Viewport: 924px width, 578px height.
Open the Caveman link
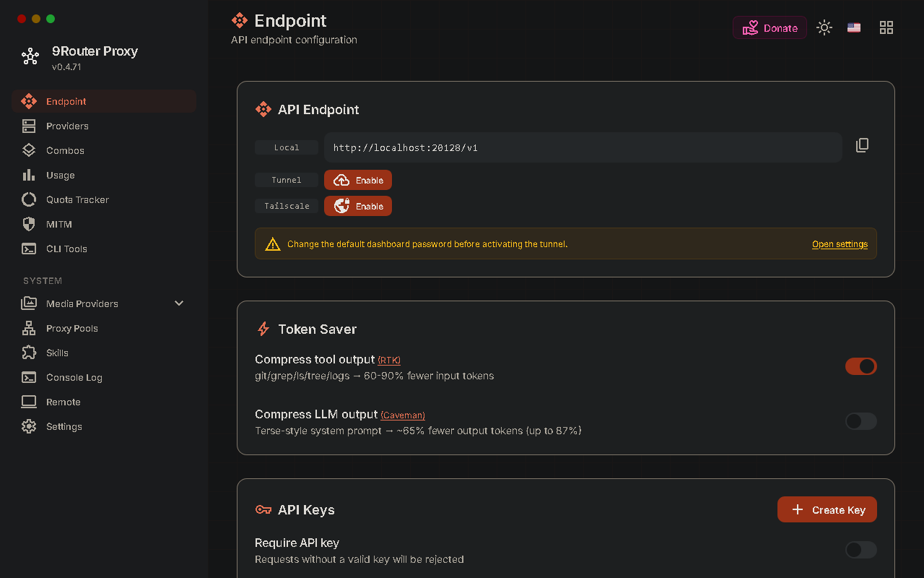[x=403, y=415]
